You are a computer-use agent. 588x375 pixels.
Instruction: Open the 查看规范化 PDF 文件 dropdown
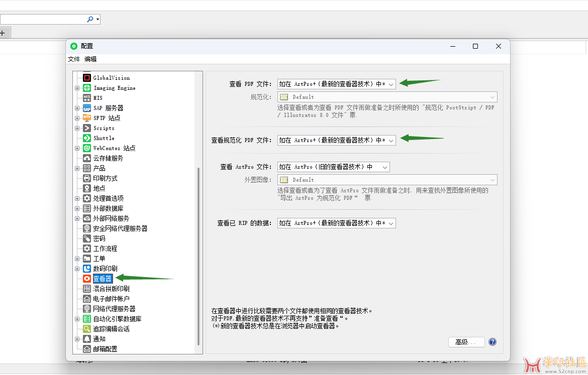point(336,140)
